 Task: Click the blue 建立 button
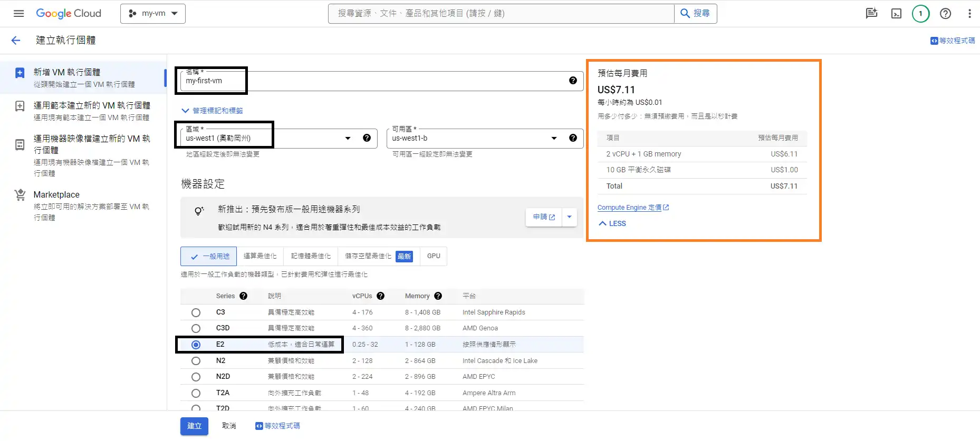(194, 426)
